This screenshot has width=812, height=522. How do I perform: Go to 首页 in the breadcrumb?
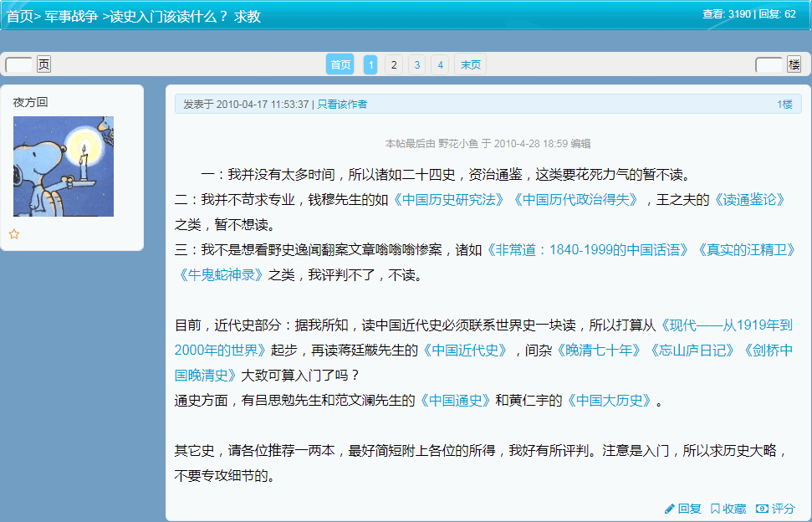20,17
